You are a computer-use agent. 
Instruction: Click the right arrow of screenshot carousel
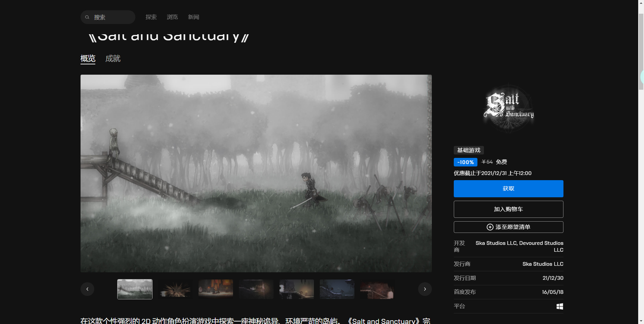click(x=425, y=289)
